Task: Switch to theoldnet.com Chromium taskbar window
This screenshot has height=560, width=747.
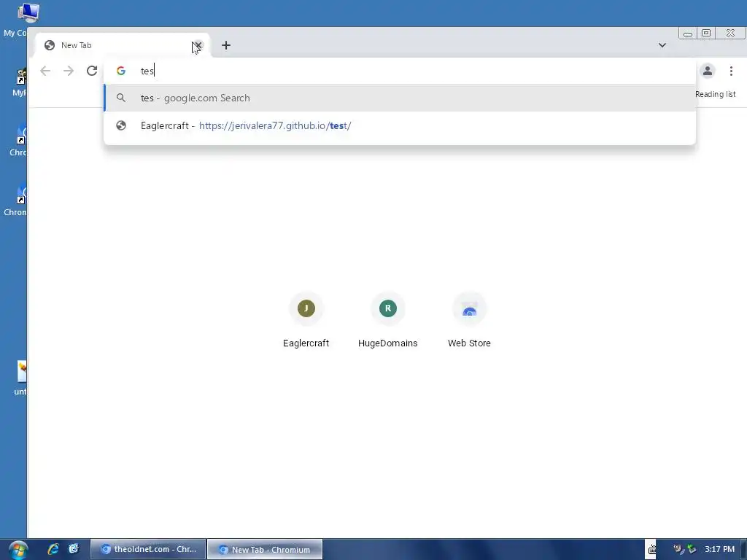Action: pyautogui.click(x=148, y=550)
